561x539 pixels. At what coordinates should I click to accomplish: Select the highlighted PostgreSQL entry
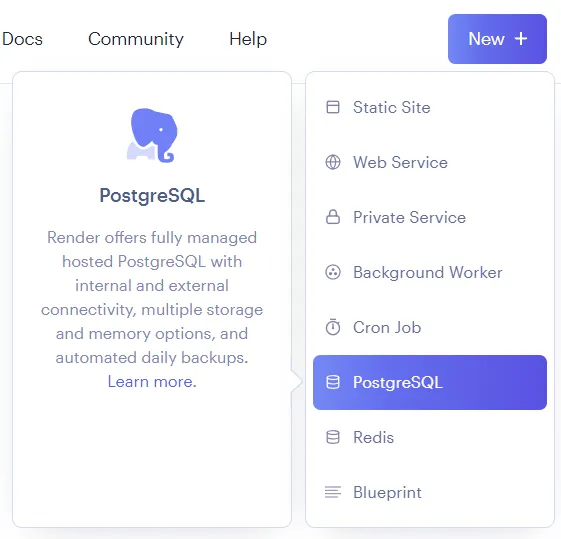(x=430, y=382)
